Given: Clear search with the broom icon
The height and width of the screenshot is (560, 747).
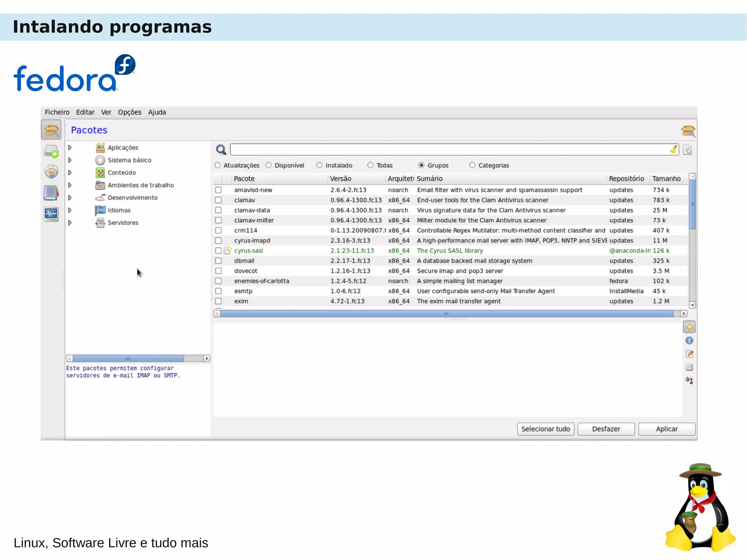Looking at the screenshot, I should pyautogui.click(x=673, y=150).
